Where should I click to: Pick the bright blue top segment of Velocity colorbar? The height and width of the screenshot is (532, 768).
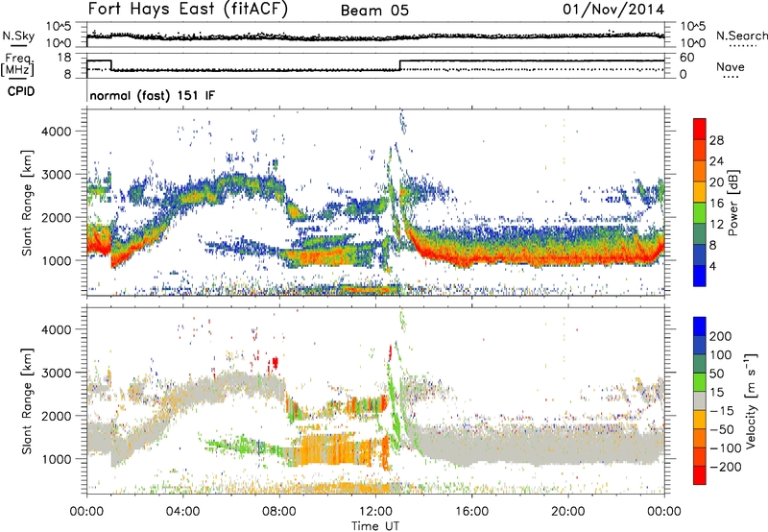tap(700, 326)
